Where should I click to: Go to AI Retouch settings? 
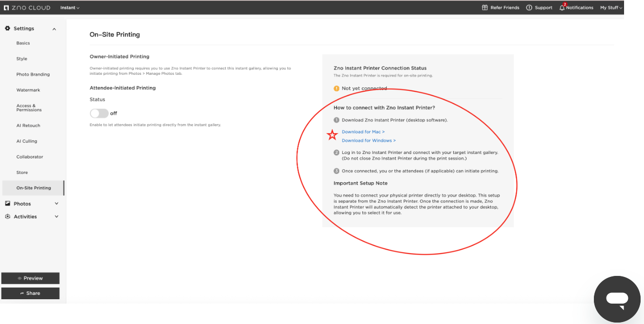click(x=28, y=125)
